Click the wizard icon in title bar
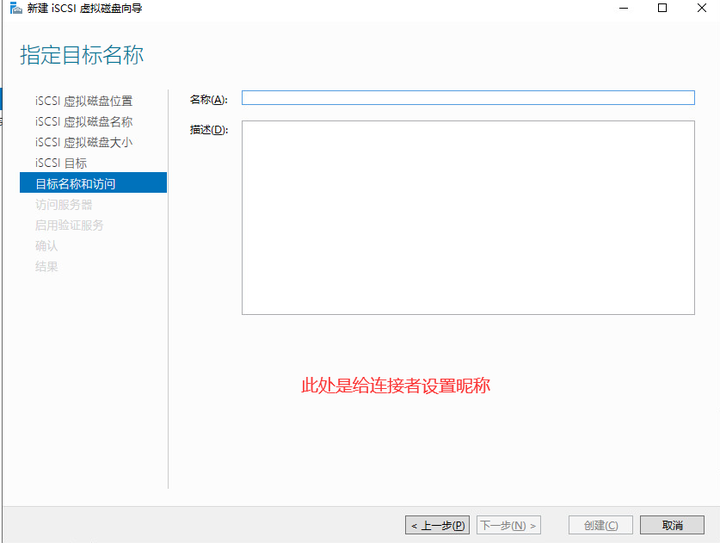720x543 pixels. pos(16,8)
